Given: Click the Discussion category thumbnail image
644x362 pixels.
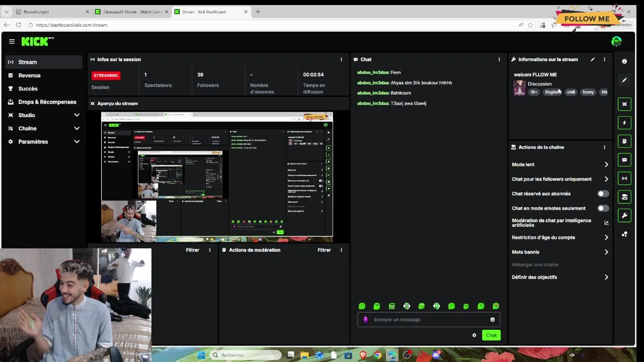Looking at the screenshot, I should click(519, 88).
